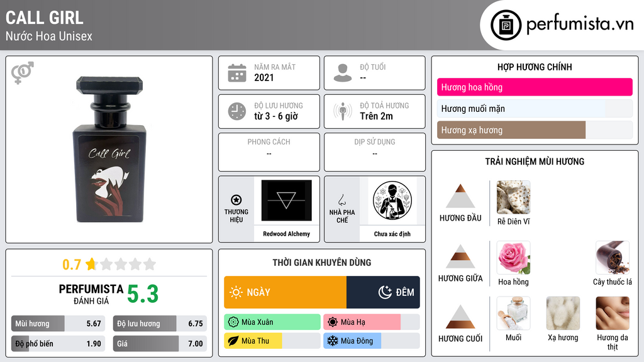Click the snowflake icon for Mùa Đông

point(333,341)
